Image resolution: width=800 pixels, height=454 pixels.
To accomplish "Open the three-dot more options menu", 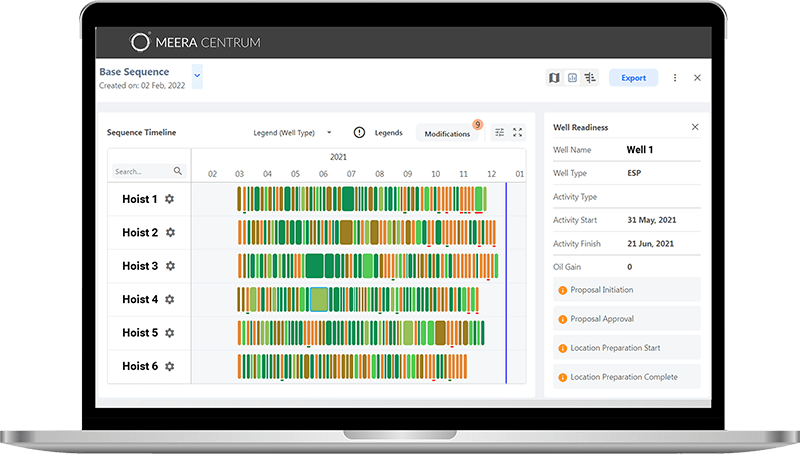I will 675,78.
